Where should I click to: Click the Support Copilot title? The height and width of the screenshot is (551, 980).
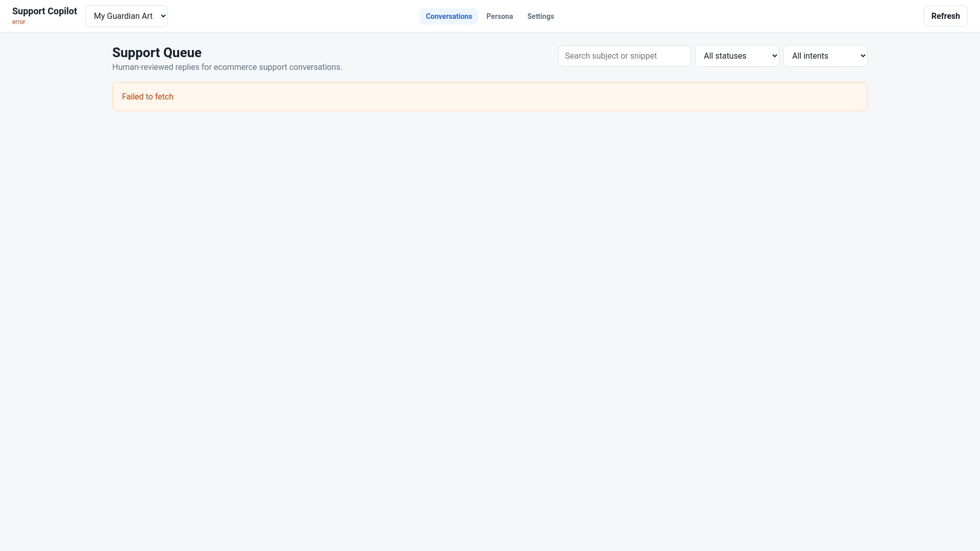44,11
